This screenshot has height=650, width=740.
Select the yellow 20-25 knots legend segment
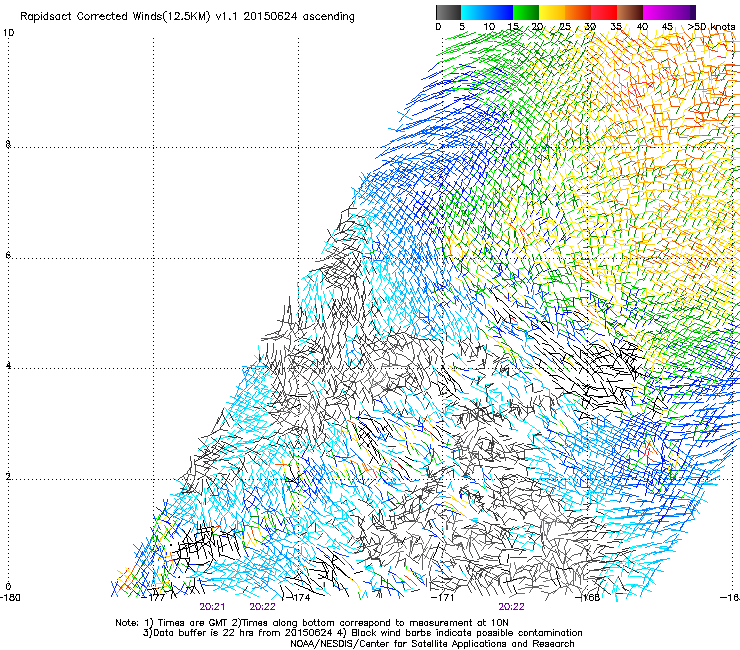point(552,12)
